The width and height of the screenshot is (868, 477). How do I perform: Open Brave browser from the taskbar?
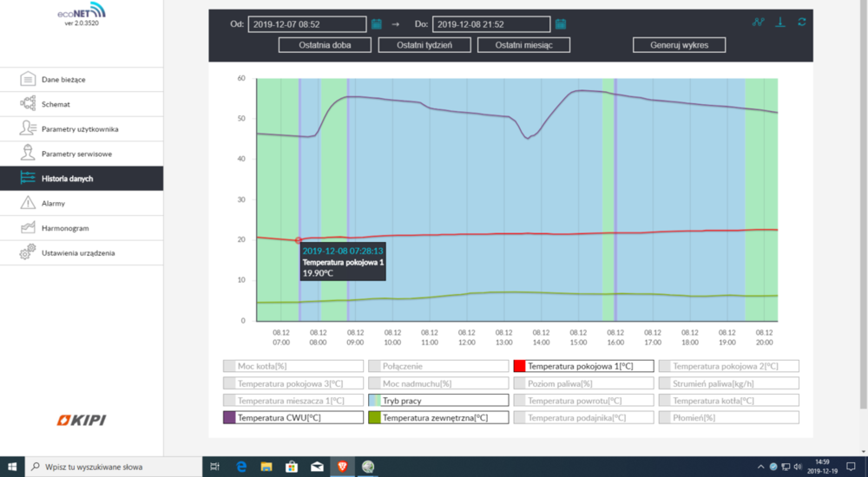[343, 467]
